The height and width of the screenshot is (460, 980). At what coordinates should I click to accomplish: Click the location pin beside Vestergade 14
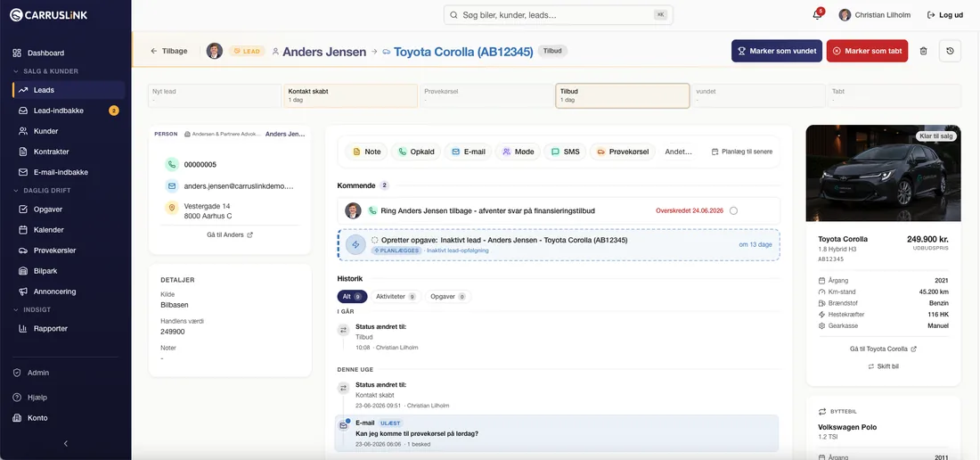[171, 209]
